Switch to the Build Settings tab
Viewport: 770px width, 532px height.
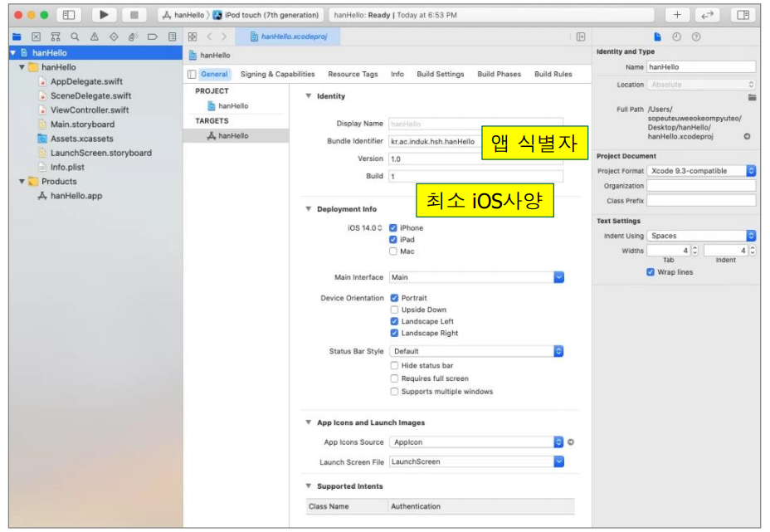point(441,74)
